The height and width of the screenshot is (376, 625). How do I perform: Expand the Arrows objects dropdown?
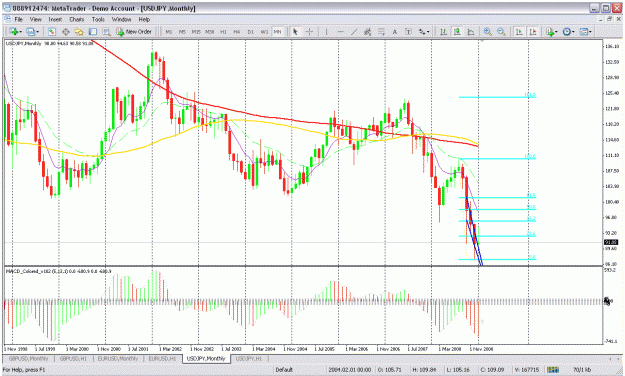tap(428, 32)
